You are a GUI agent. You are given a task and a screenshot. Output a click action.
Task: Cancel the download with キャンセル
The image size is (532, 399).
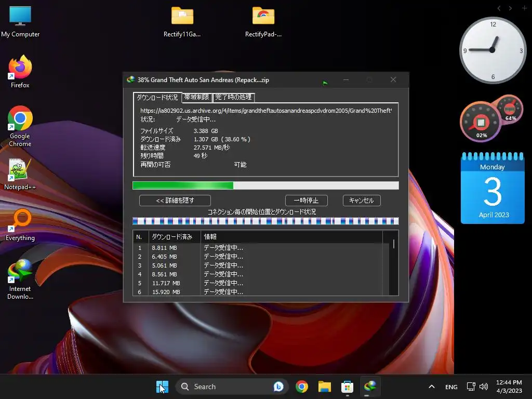pos(362,201)
